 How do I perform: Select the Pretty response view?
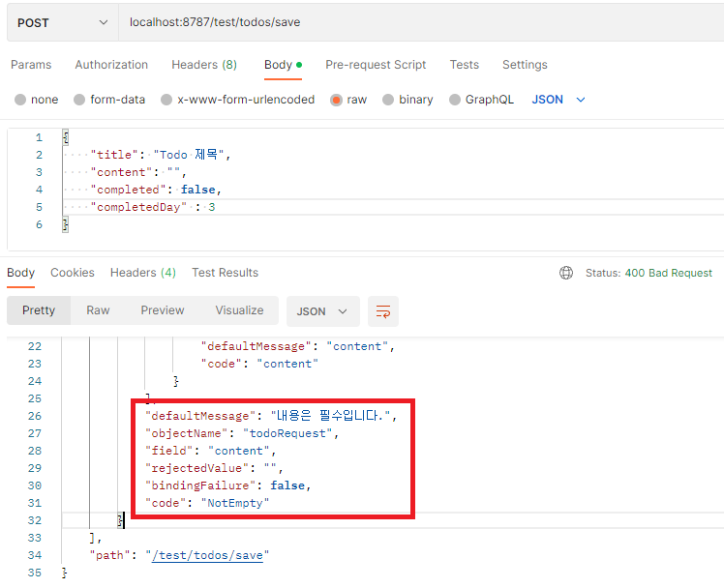[x=39, y=310]
